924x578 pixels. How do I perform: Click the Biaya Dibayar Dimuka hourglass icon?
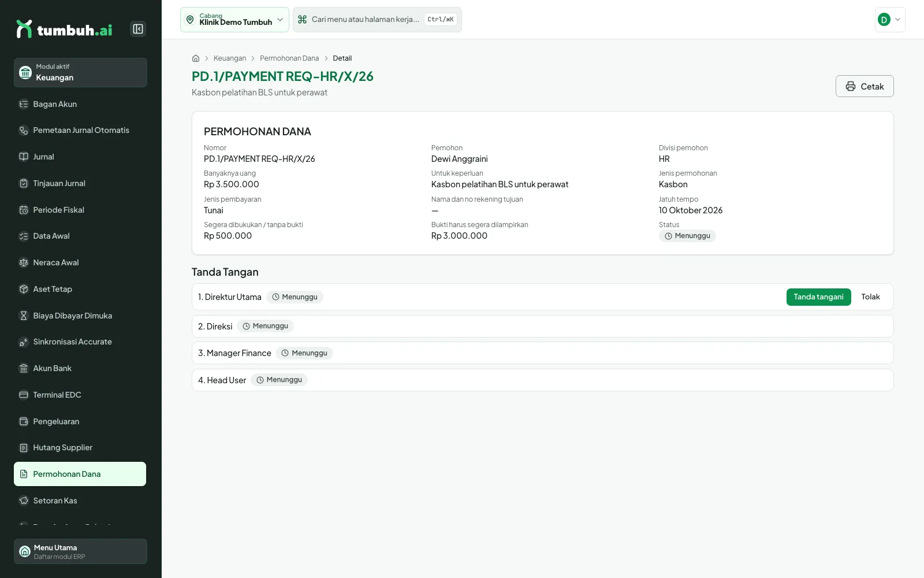point(24,316)
